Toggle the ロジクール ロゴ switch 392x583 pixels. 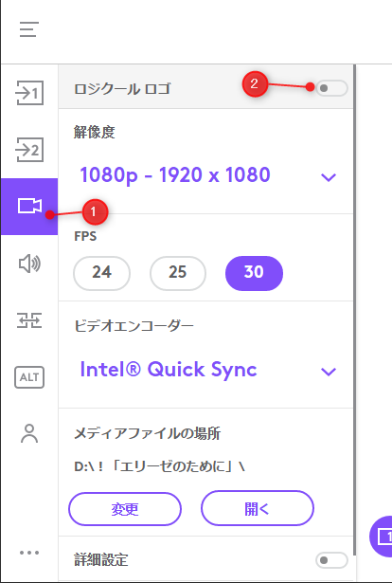[331, 88]
